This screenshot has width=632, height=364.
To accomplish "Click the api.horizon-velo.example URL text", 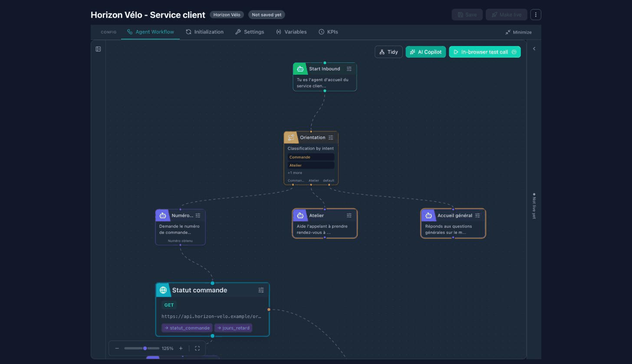I will pyautogui.click(x=211, y=317).
